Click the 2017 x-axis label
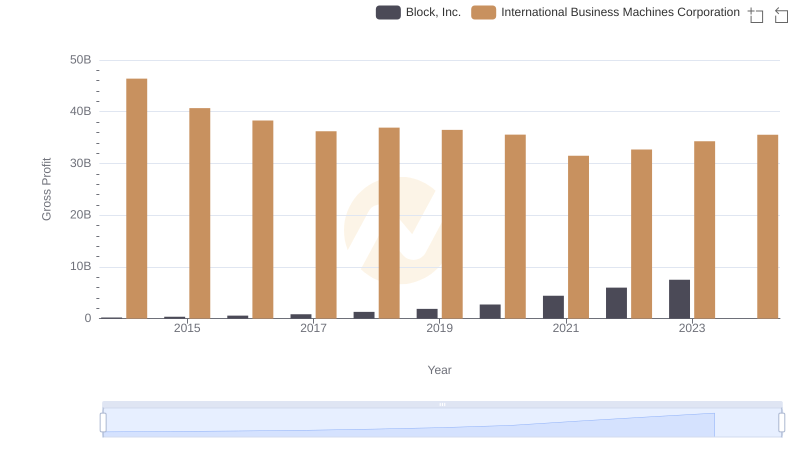 click(x=313, y=328)
